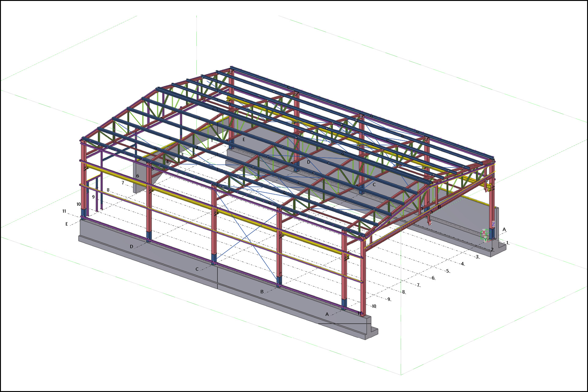The width and height of the screenshot is (588, 392).
Task: Select grid label 1 beside the corner footing near axis symbol
Action: click(x=507, y=243)
